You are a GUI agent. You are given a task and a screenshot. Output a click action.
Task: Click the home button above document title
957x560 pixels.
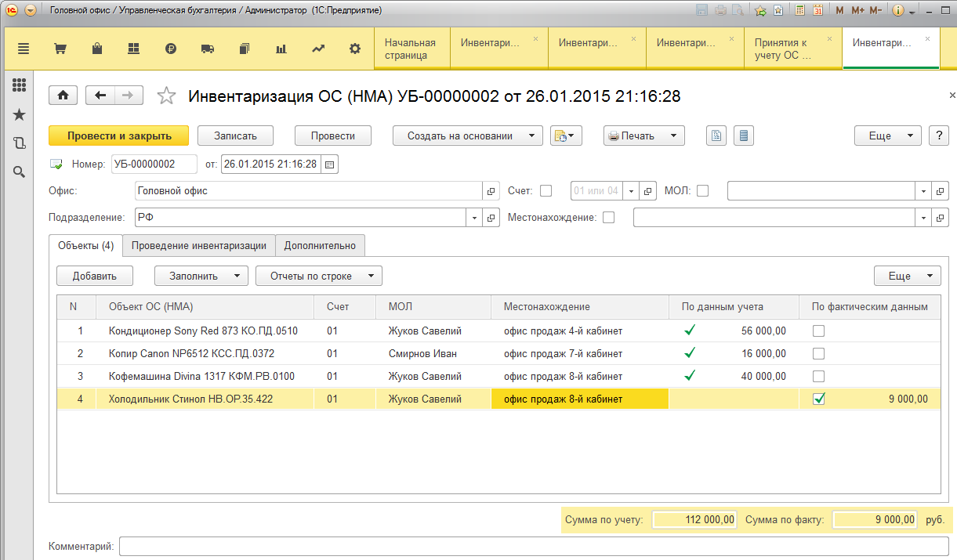[x=63, y=96]
